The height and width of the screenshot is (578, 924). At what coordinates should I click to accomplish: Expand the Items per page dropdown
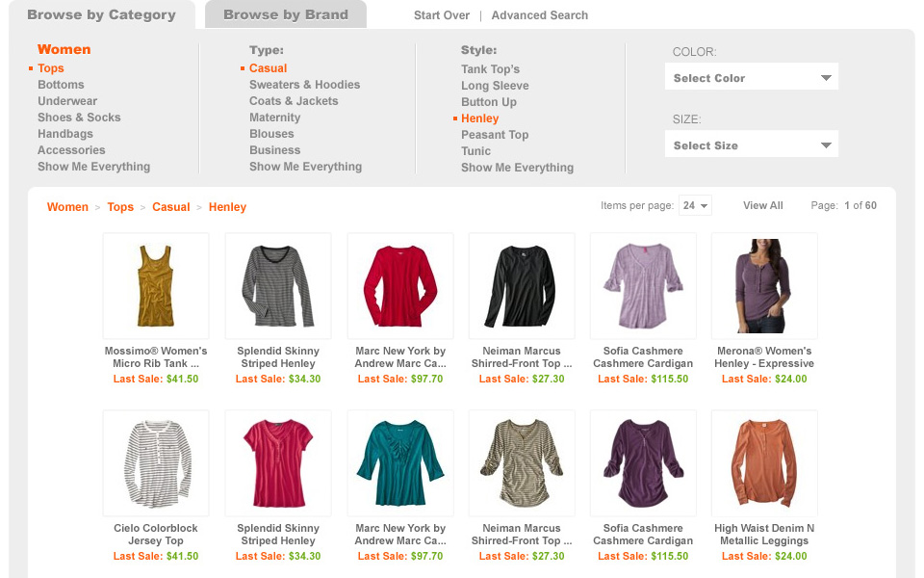[x=695, y=205]
